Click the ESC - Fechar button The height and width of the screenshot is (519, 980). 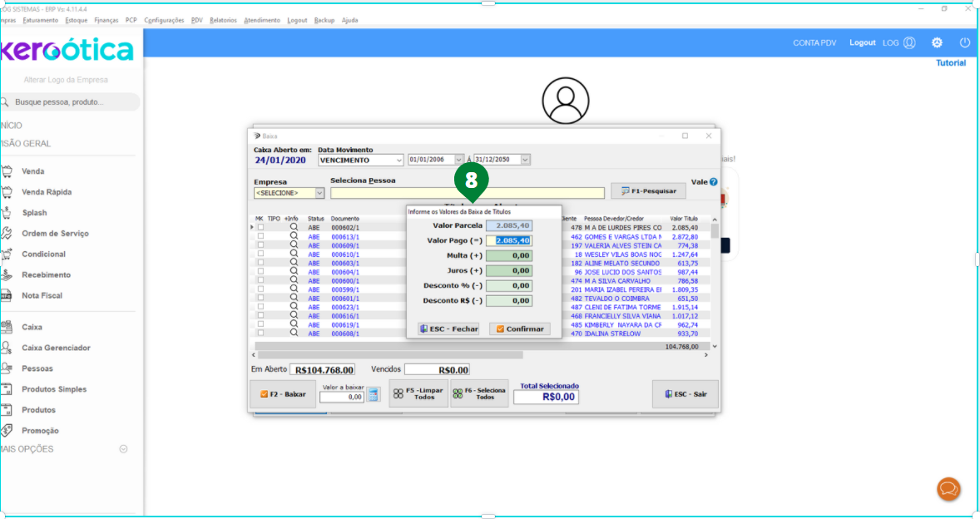coord(448,329)
